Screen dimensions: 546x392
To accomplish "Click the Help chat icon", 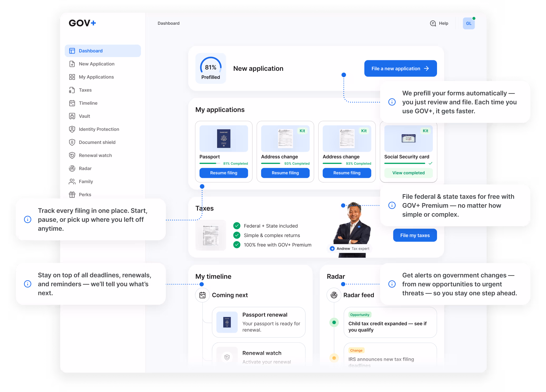I will [x=433, y=23].
